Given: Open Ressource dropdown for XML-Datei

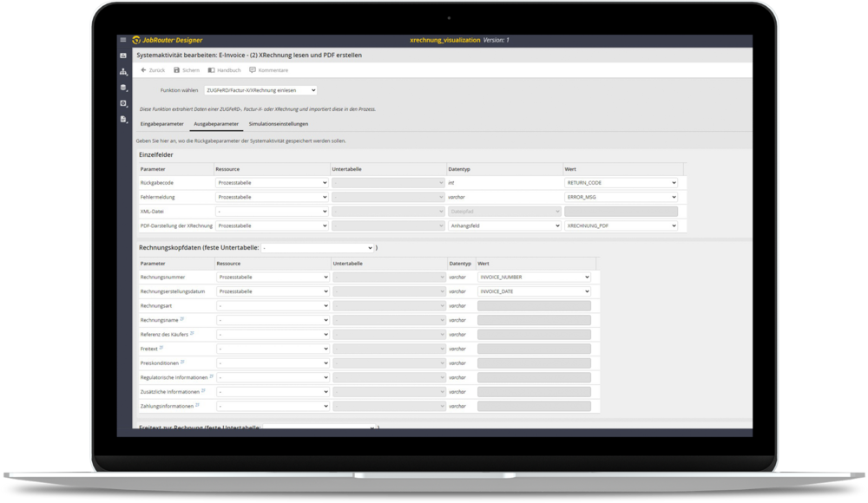Looking at the screenshot, I should point(272,212).
